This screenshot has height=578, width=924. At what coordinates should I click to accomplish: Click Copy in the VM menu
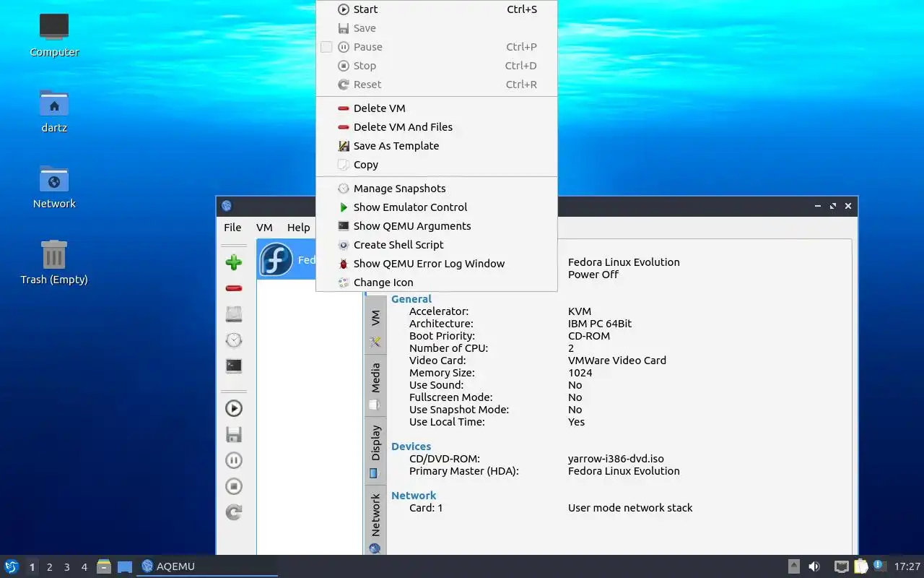437,165
